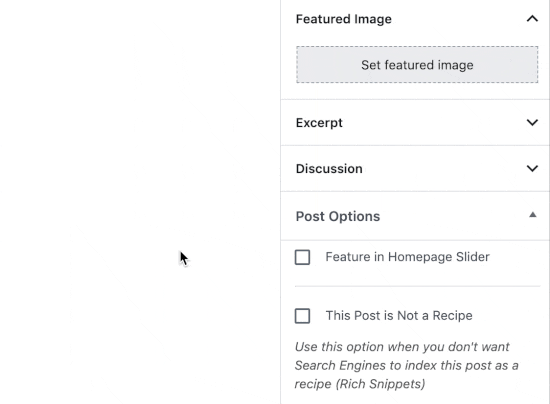Click the empty editor canvas area
Screen dimensions: 550x404
click(x=140, y=202)
